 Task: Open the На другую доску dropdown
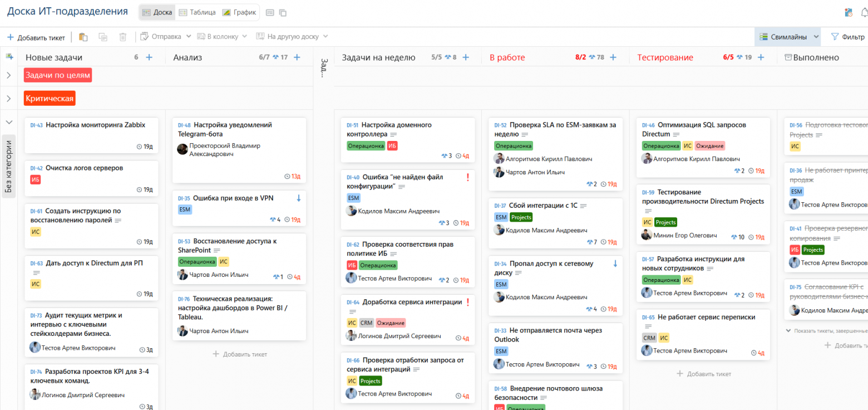(x=292, y=37)
